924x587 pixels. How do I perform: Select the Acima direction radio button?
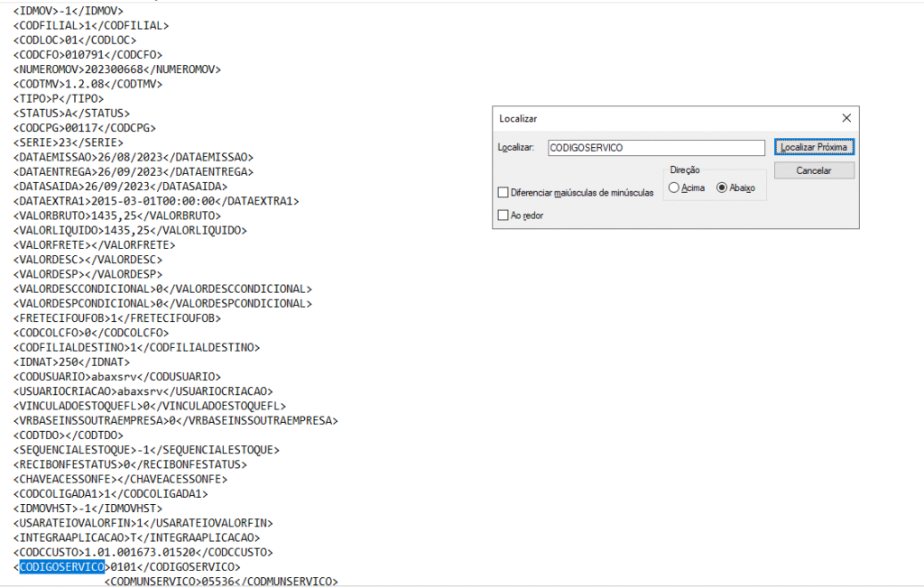coord(674,188)
